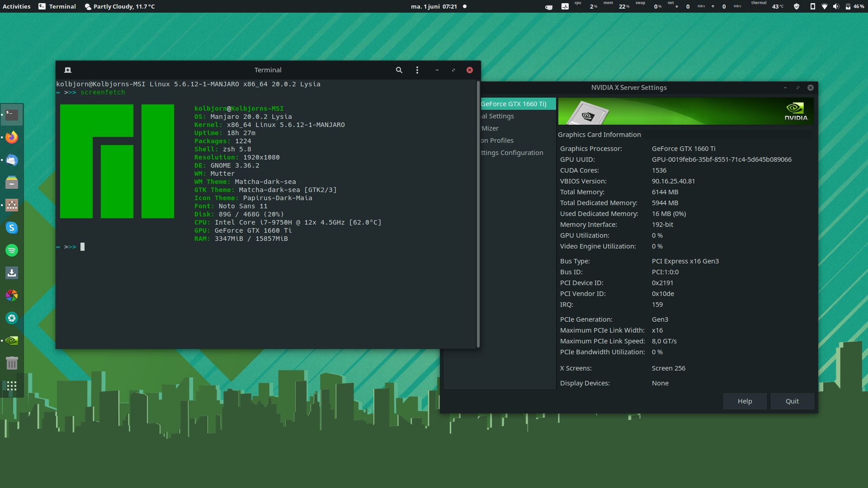The height and width of the screenshot is (488, 868).
Task: Open the Terminal hamburger menu
Action: 417,70
